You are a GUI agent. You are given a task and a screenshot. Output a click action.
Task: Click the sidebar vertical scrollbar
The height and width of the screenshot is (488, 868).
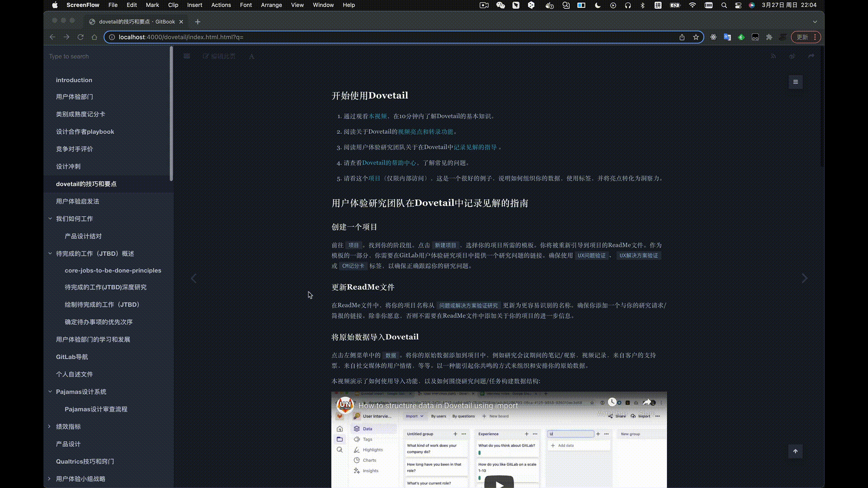click(x=171, y=114)
